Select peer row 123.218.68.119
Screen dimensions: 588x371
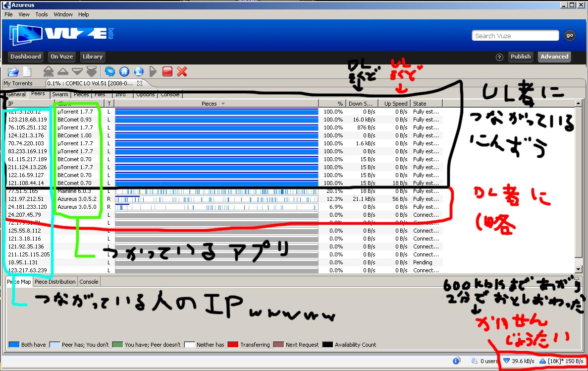coord(223,120)
